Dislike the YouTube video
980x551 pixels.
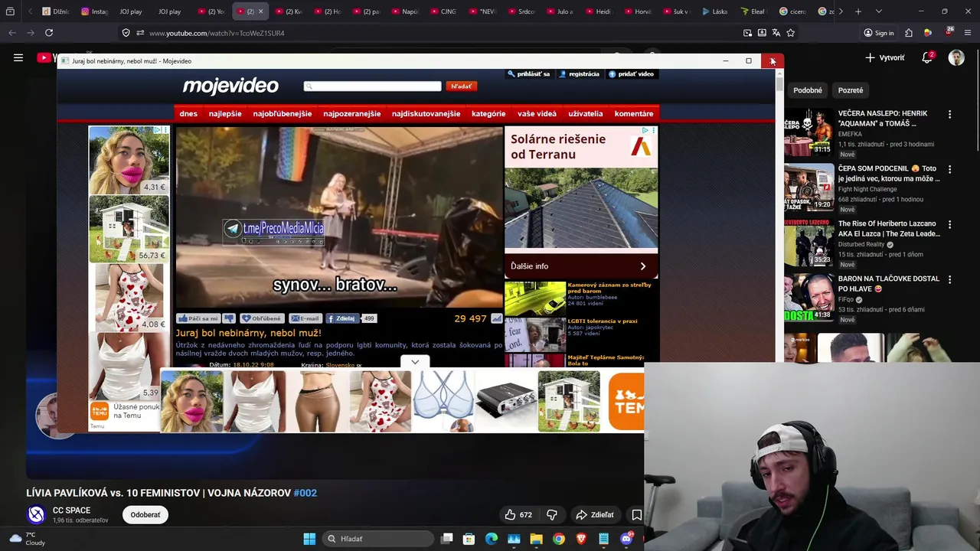552,515
